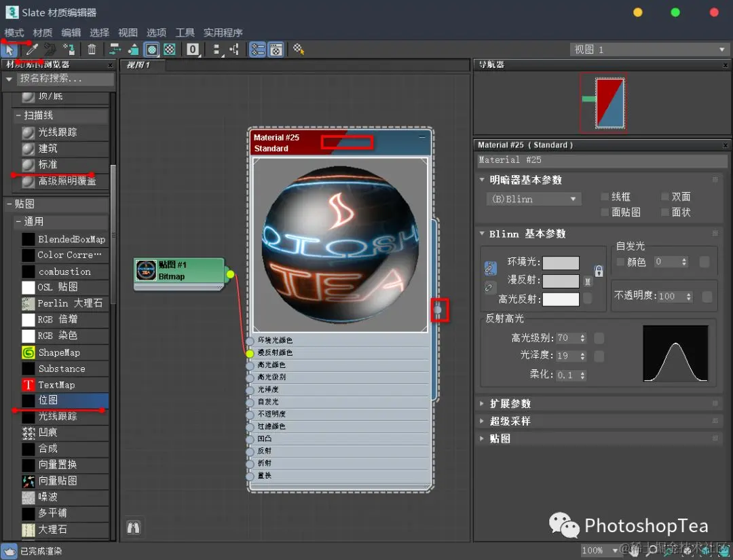733x560 pixels.
Task: Open the 选项 menu
Action: [x=156, y=33]
